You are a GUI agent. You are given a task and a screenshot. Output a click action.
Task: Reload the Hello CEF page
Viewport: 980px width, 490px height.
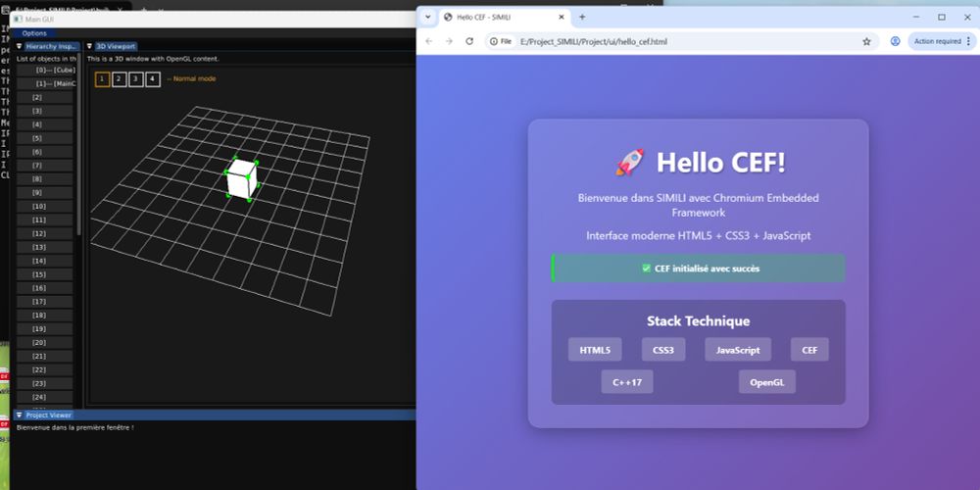(469, 41)
